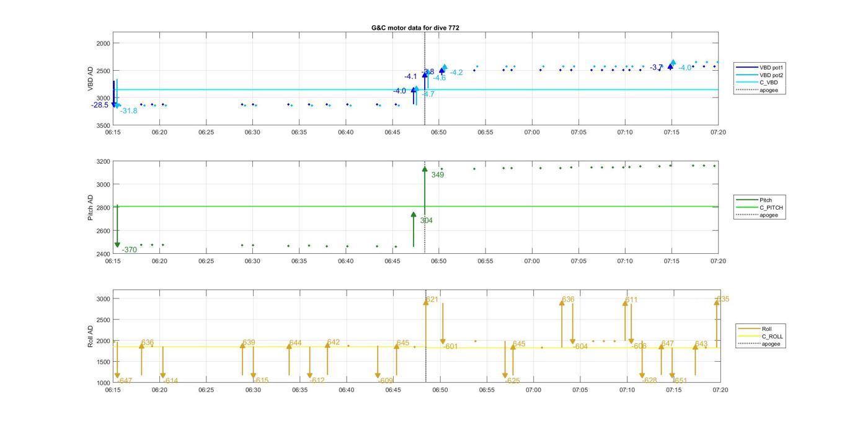Select 'C_ROLL' legend entry
The height and width of the screenshot is (430, 868).
[x=773, y=336]
